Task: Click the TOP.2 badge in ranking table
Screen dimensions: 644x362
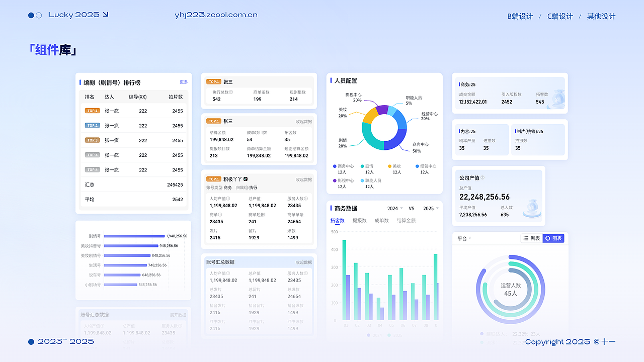Action: pos(93,126)
